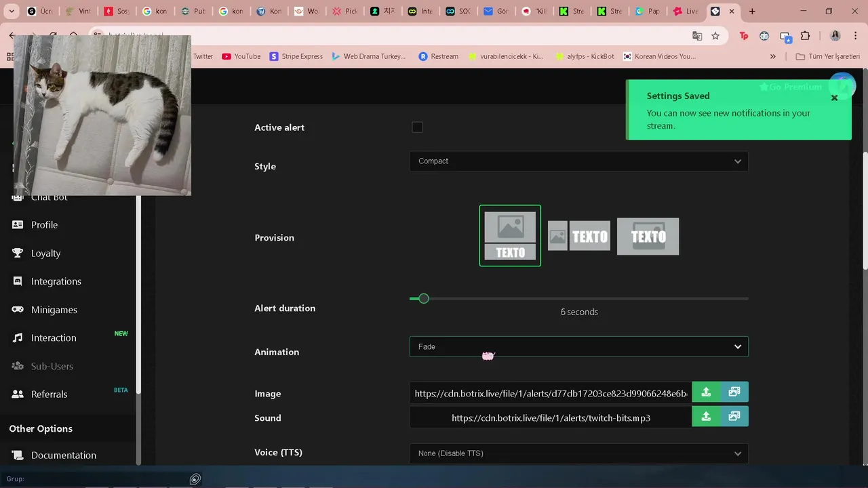
Task: Open the Web Drama Turkey bookmark
Action: pos(369,56)
